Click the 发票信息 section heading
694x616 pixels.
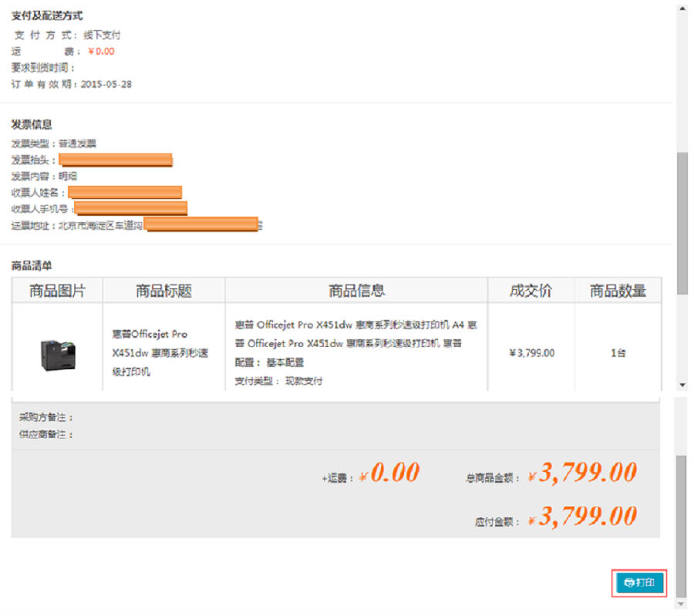tap(32, 124)
